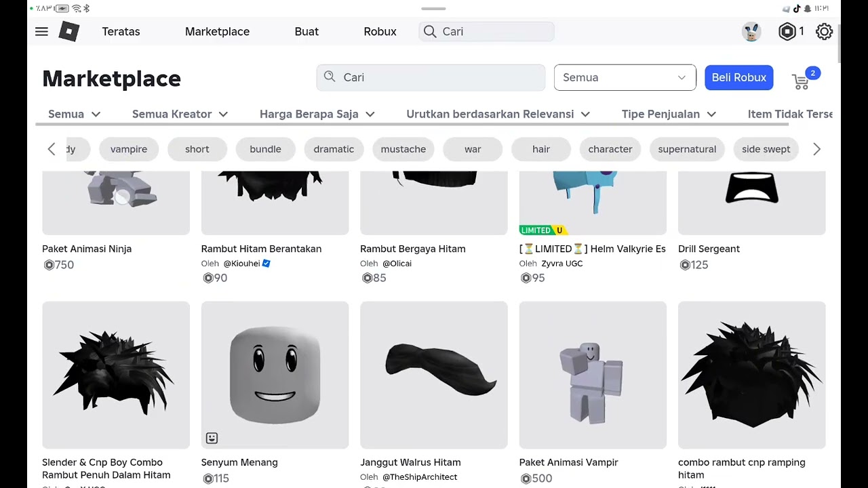868x488 pixels.
Task: Open the Semua search scope combo box
Action: 625,77
